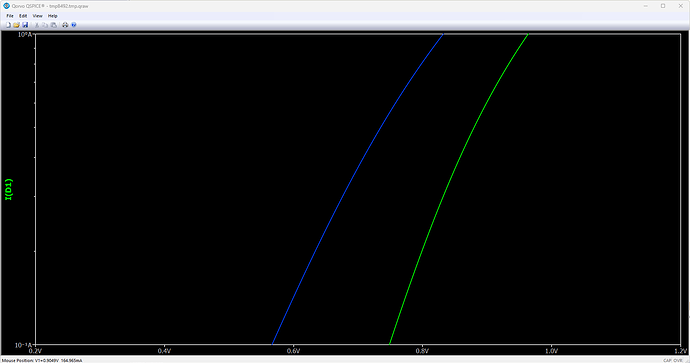Open the Edit menu

pos(23,16)
